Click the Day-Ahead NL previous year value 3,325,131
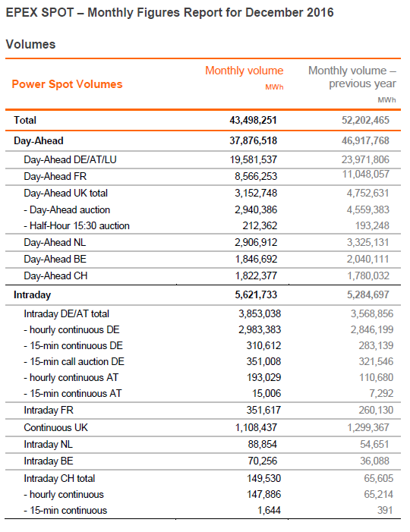The height and width of the screenshot is (532, 410). tap(368, 243)
